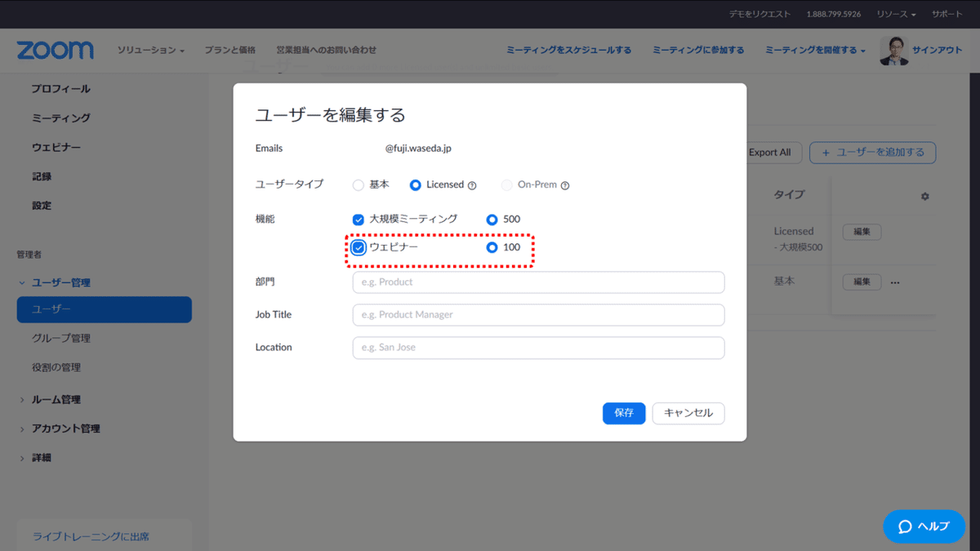This screenshot has height=551, width=980.
Task: Open the ellipsis more-options menu in user row
Action: click(x=894, y=282)
